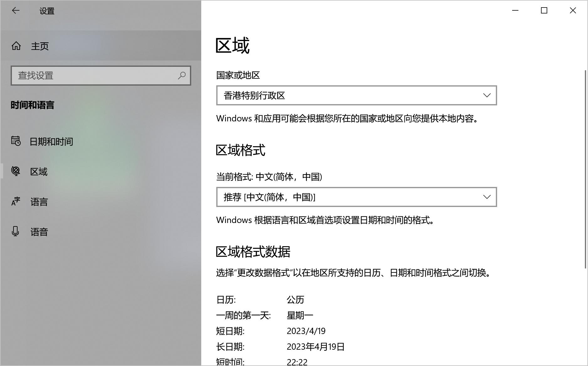Select the Home icon in sidebar
Image resolution: width=588 pixels, height=366 pixels.
pos(16,46)
